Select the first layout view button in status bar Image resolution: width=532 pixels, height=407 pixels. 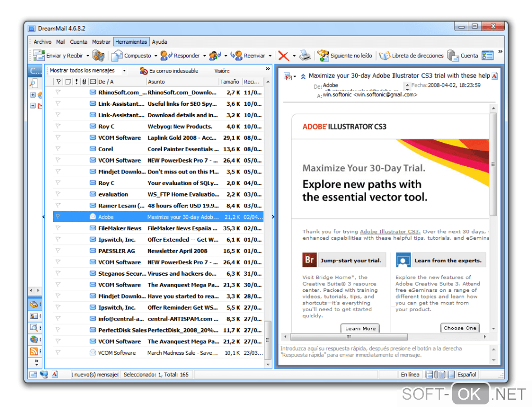point(429,375)
